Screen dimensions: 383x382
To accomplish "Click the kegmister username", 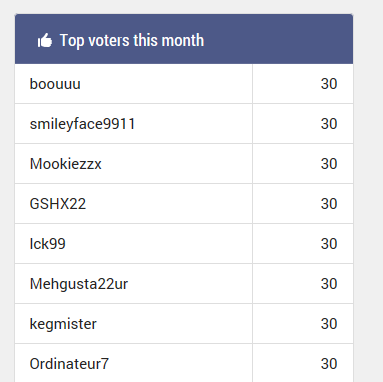I will coord(63,324).
